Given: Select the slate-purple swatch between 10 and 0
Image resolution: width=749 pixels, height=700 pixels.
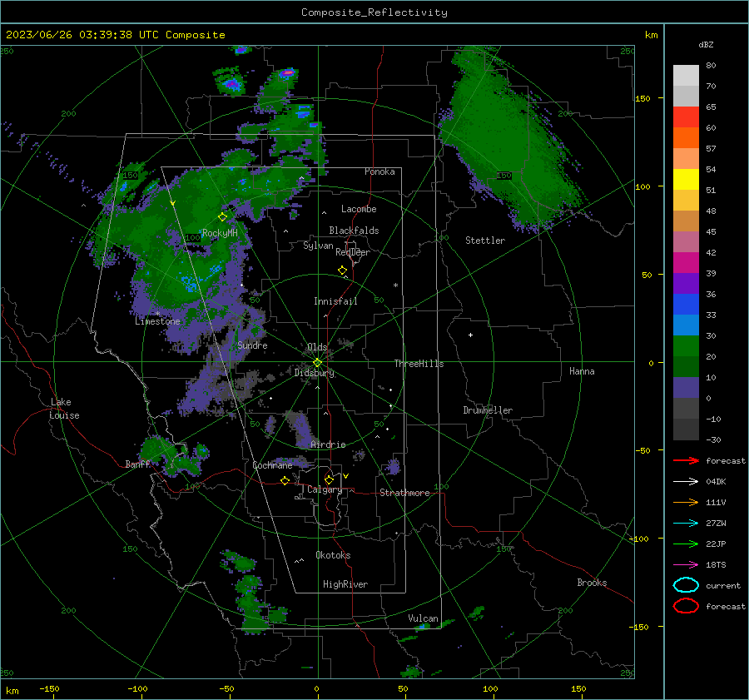Looking at the screenshot, I should (686, 387).
